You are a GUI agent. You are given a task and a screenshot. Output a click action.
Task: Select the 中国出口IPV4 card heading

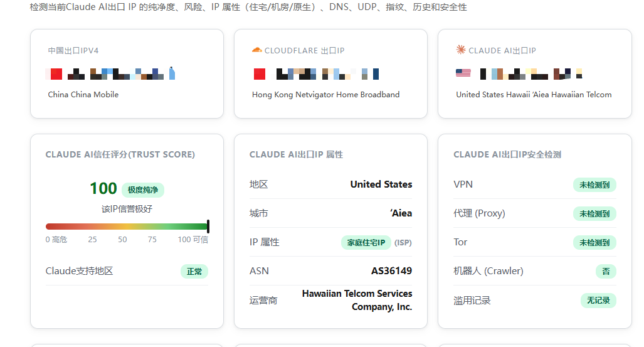coord(73,51)
